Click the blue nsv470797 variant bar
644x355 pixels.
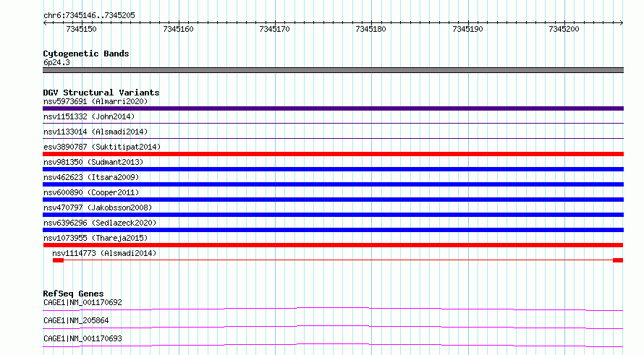(x=333, y=215)
